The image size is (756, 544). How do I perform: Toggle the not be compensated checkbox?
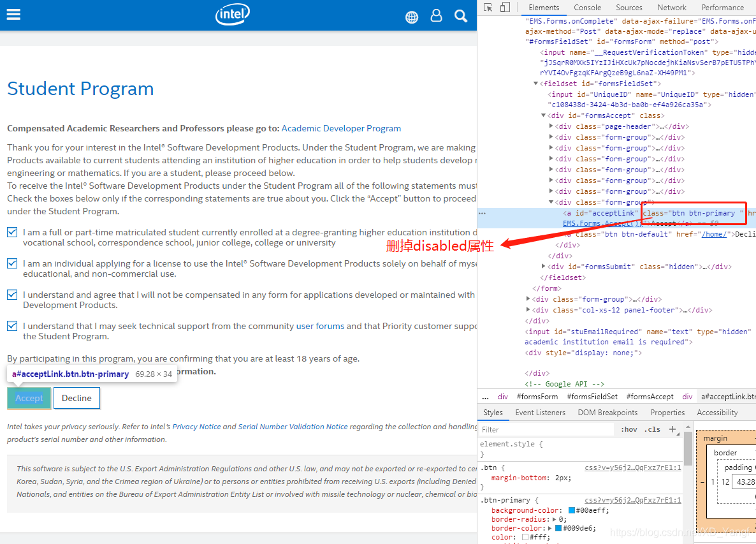[x=13, y=295]
